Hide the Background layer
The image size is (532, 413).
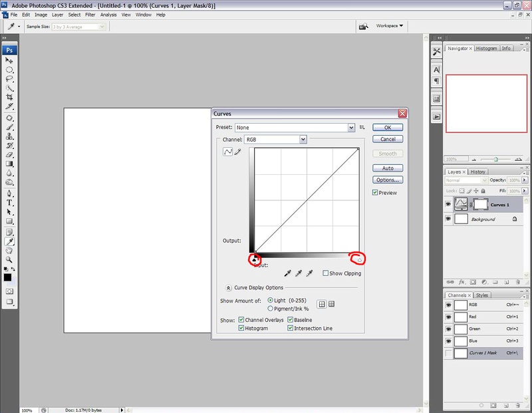pyautogui.click(x=448, y=219)
